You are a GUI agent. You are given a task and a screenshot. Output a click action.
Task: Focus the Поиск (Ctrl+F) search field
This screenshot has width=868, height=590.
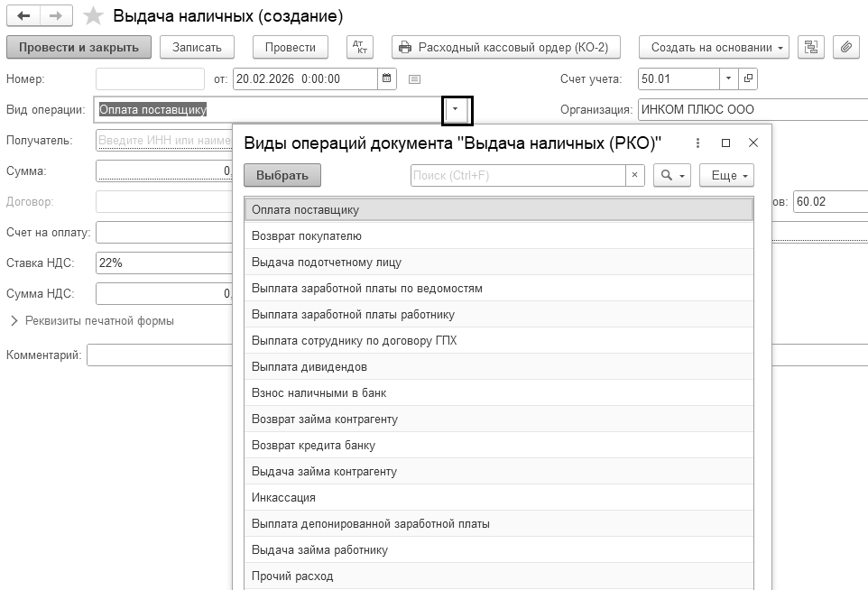tap(518, 175)
